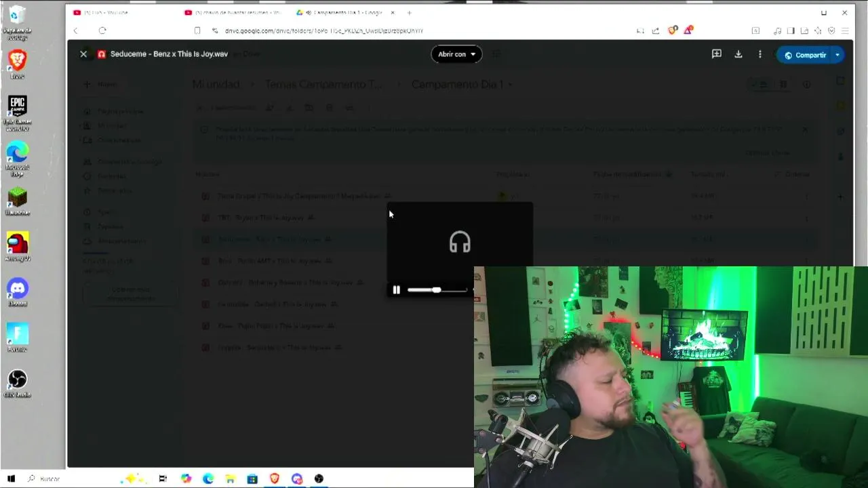This screenshot has height=488, width=868.
Task: Open the three-dot more actions menu in preview
Action: pyautogui.click(x=760, y=54)
